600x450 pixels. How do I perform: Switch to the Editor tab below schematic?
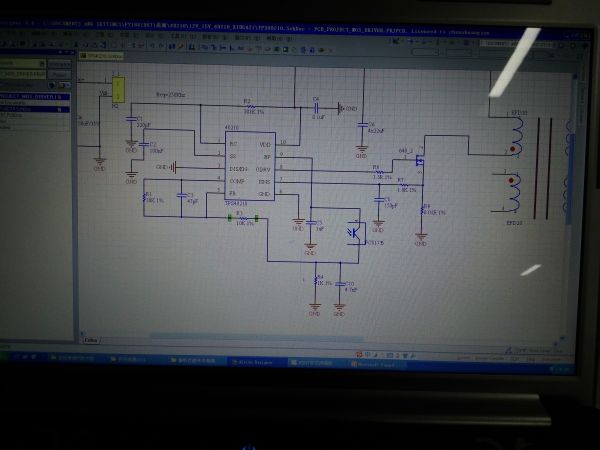(91, 339)
